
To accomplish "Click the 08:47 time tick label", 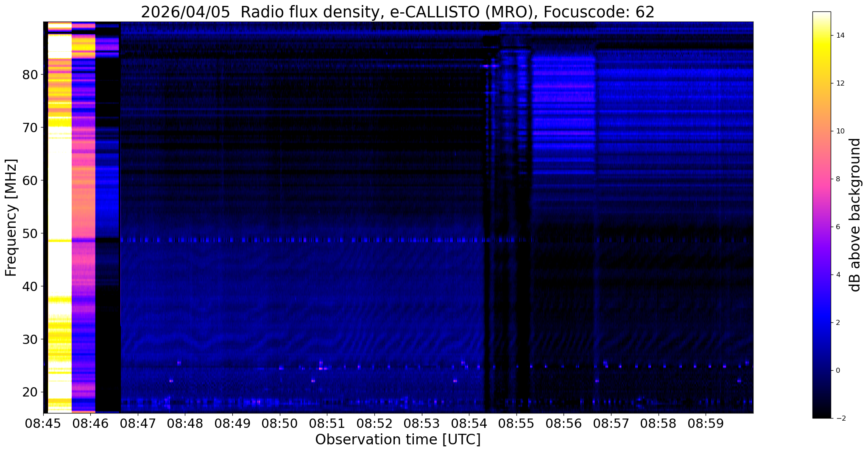I will click(137, 424).
